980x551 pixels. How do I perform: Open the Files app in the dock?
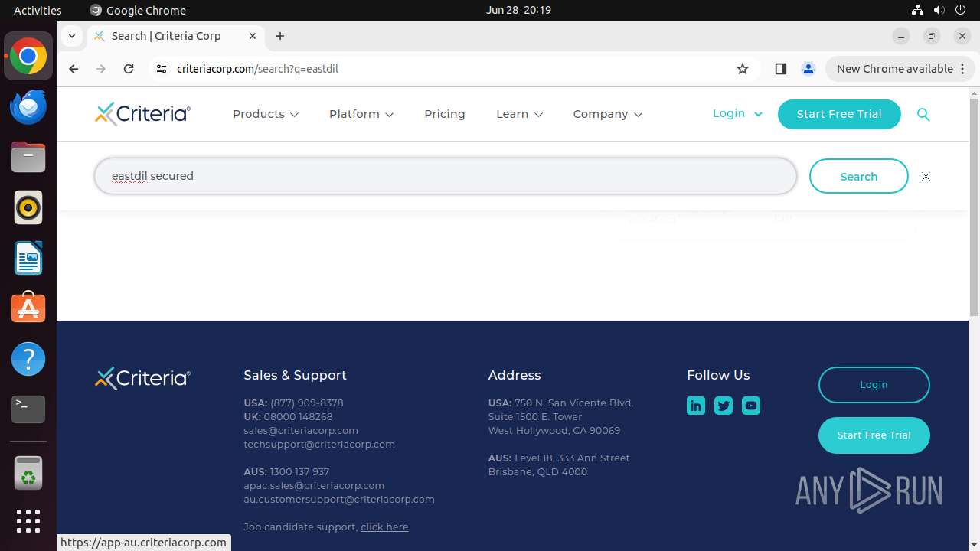[28, 158]
